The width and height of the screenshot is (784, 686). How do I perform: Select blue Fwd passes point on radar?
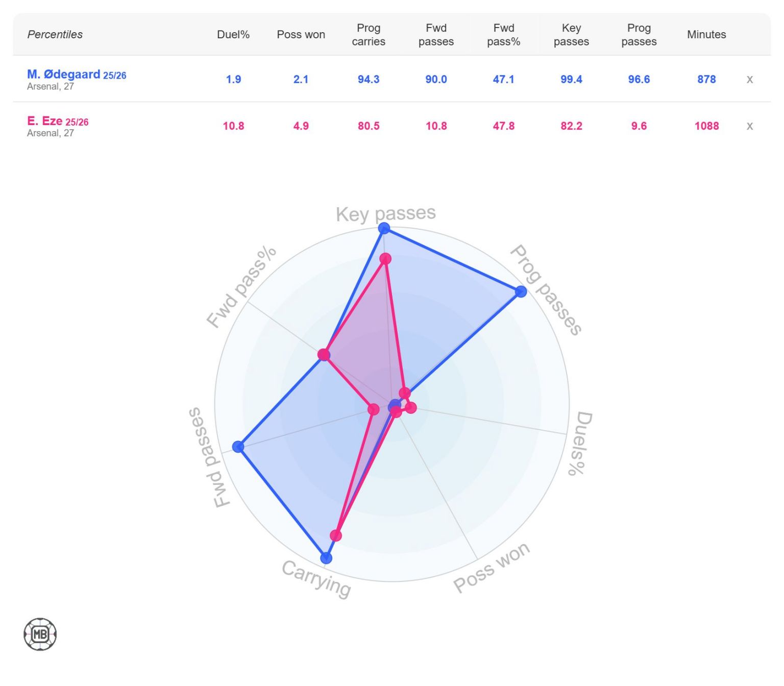[x=238, y=447]
